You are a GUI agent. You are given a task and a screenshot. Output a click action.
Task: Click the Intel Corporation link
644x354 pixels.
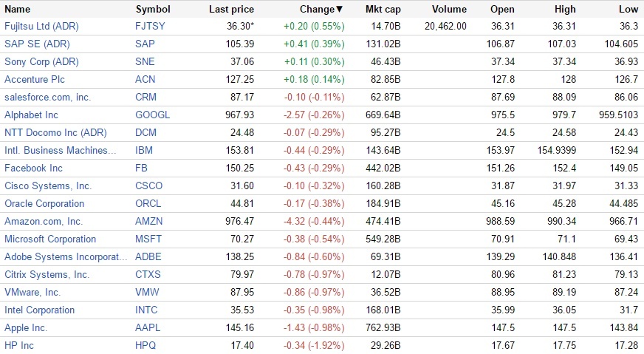click(x=39, y=310)
